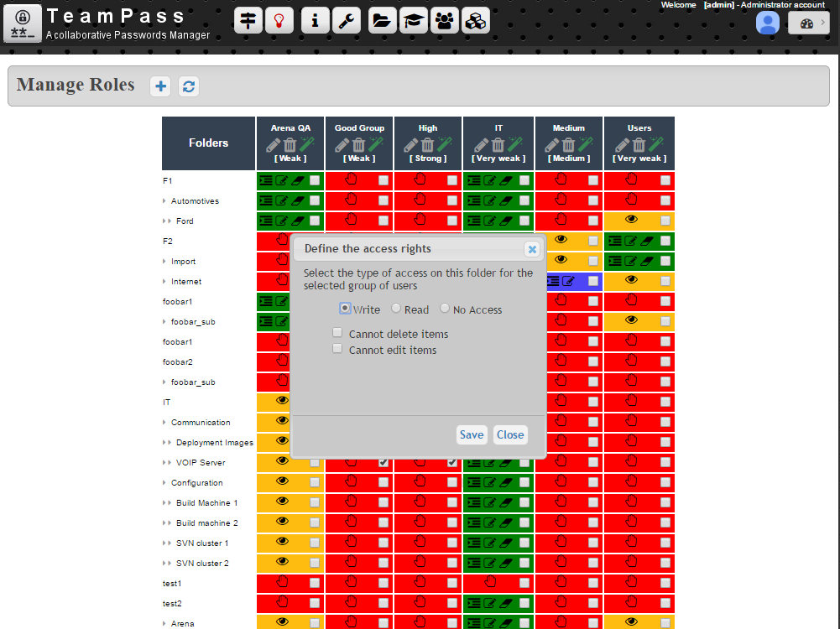This screenshot has width=840, height=629.
Task: Choose the No Access radio option
Action: [445, 309]
